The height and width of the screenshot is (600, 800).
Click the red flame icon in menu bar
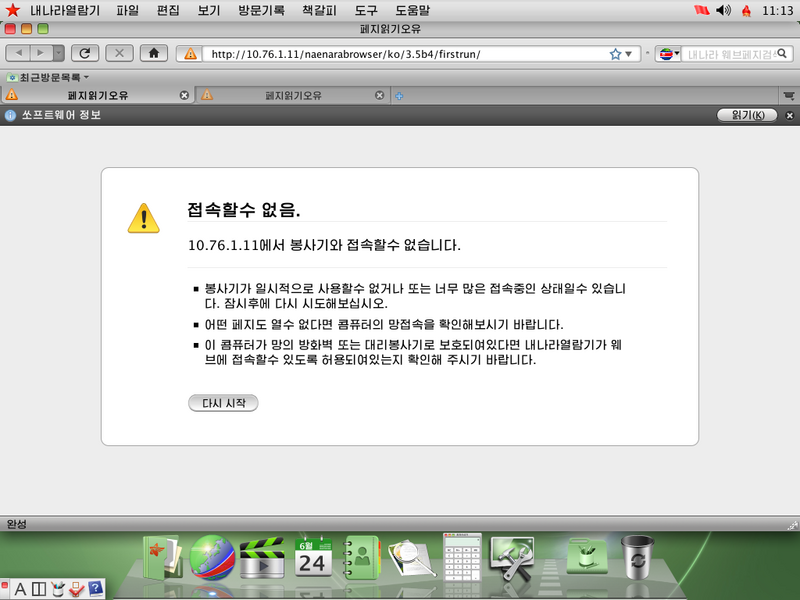click(x=746, y=11)
